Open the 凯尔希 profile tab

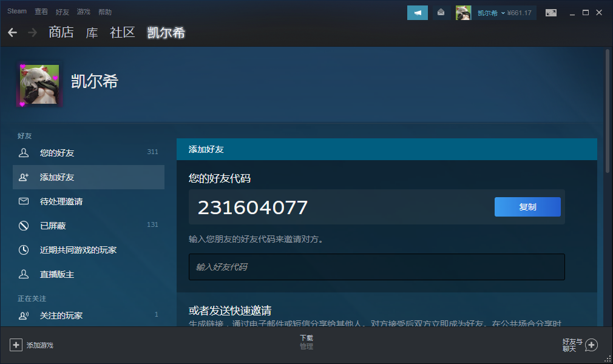[x=166, y=32]
